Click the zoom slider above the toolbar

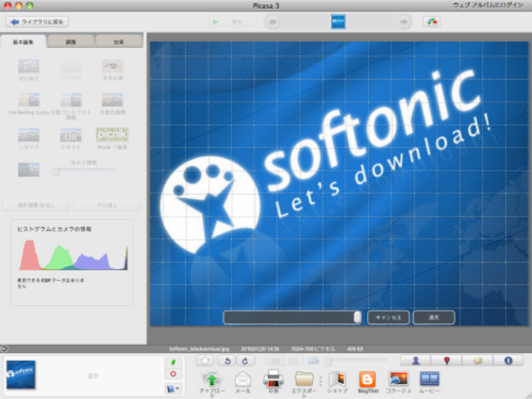click(355, 361)
